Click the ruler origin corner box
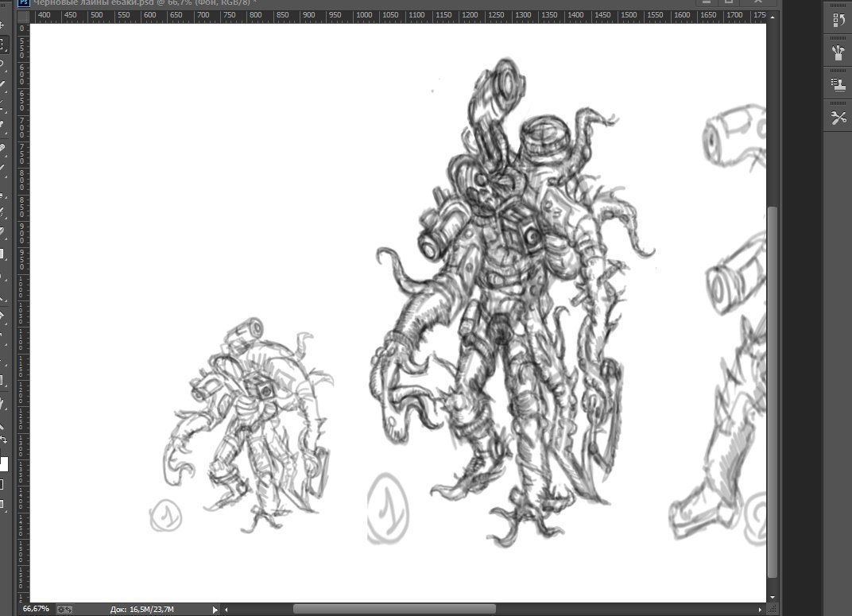852x616 pixels. pyautogui.click(x=23, y=17)
